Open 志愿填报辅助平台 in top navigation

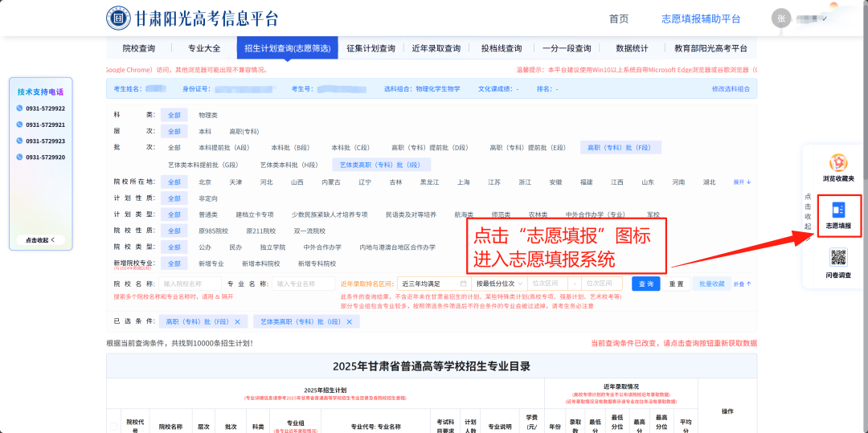point(701,18)
